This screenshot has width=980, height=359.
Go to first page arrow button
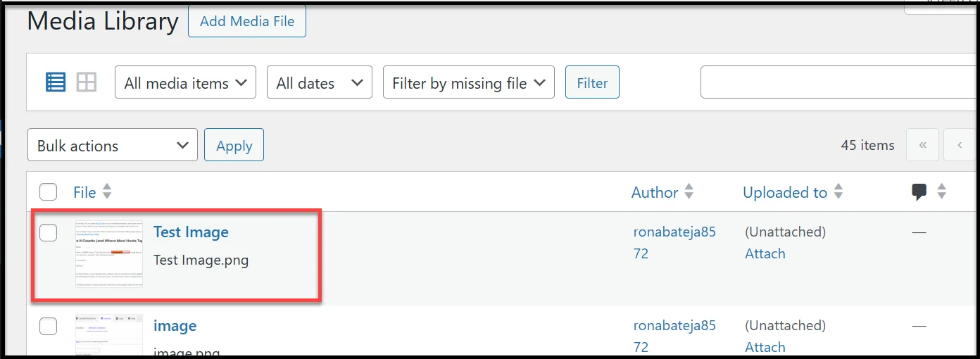click(x=922, y=146)
